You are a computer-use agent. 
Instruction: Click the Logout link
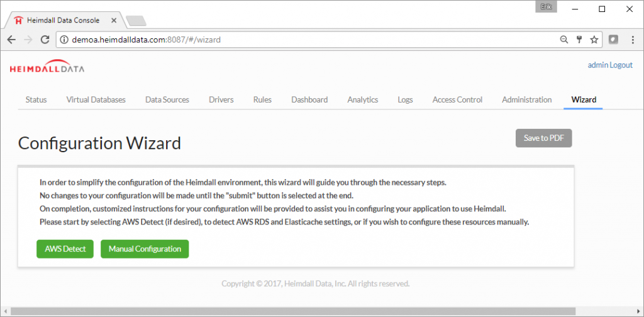point(621,65)
